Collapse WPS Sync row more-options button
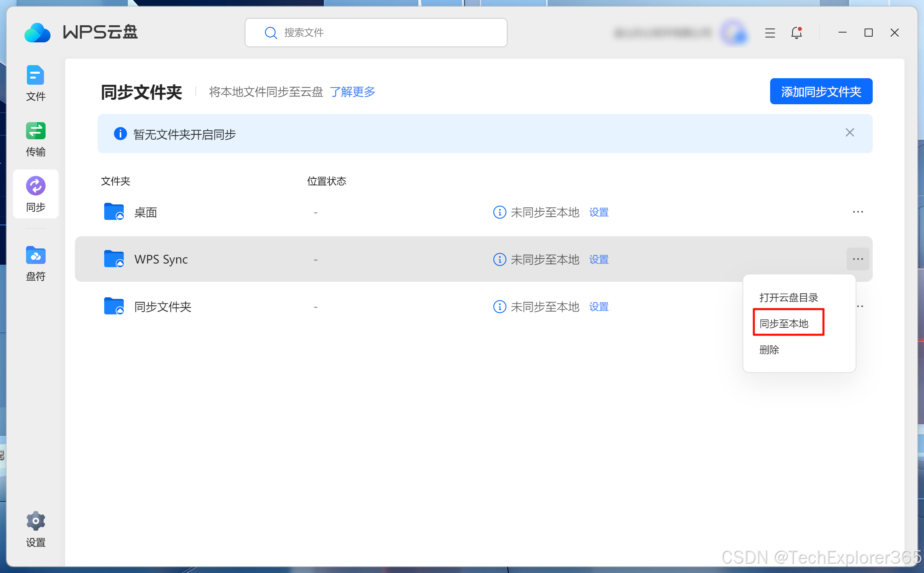Screen dimensions: 924x573 click(858, 259)
